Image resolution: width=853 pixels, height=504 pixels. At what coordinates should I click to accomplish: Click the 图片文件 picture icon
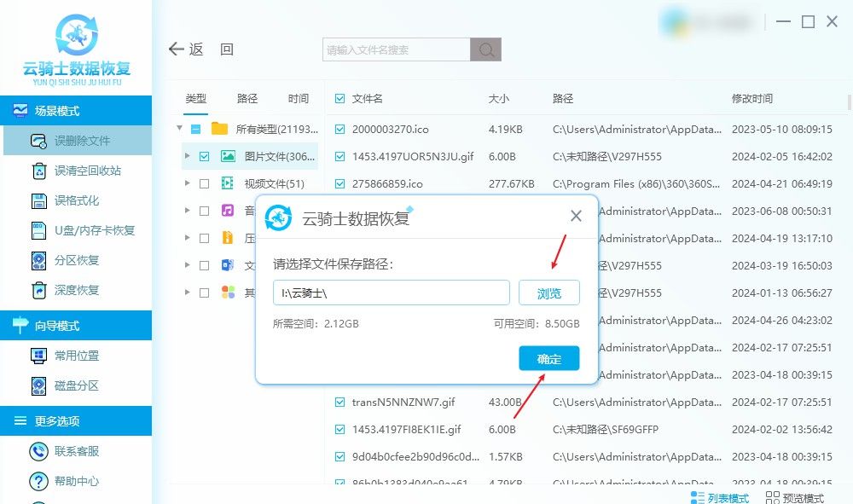tap(228, 157)
